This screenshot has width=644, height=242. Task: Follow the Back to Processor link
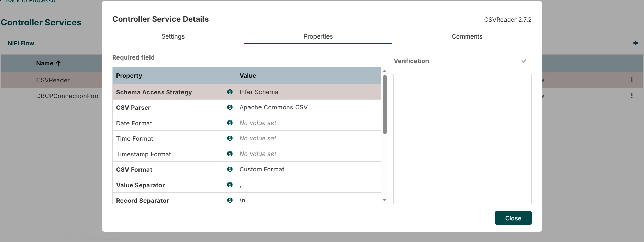32,1
